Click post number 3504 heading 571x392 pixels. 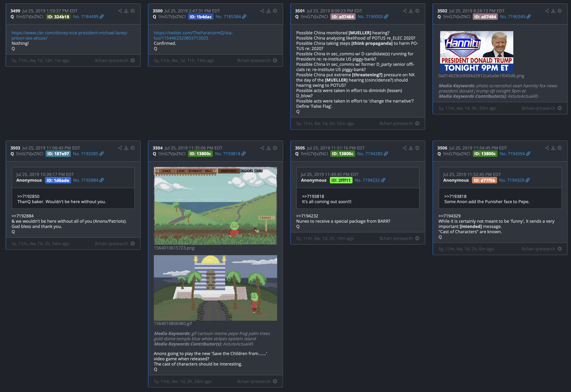(157, 148)
